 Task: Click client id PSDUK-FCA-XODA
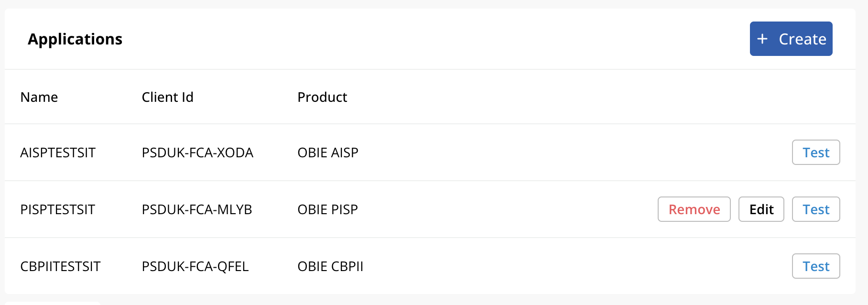click(197, 152)
